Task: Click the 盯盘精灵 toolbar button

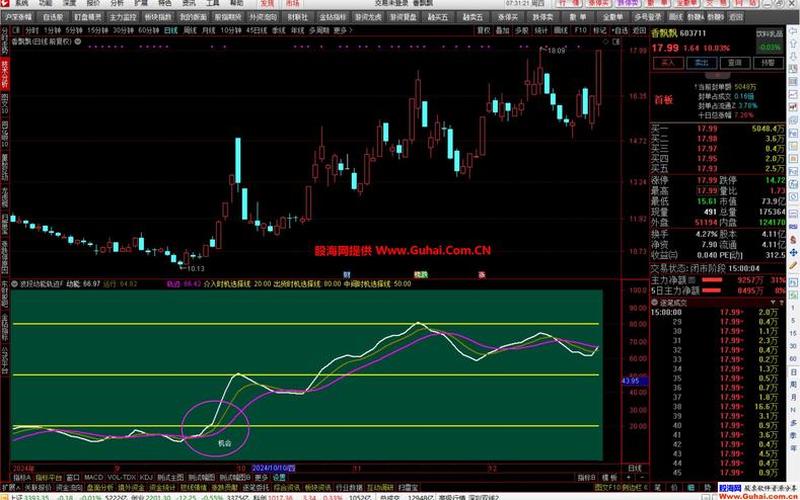Action: click(x=87, y=17)
